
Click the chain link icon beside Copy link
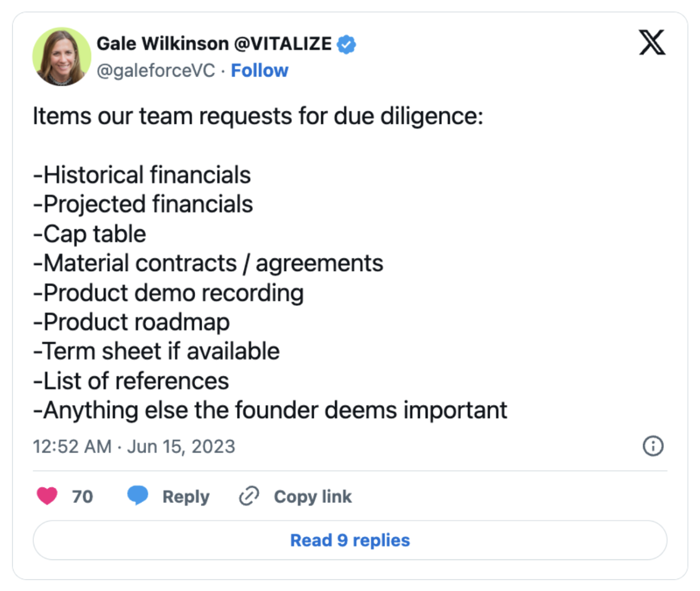[x=249, y=496]
